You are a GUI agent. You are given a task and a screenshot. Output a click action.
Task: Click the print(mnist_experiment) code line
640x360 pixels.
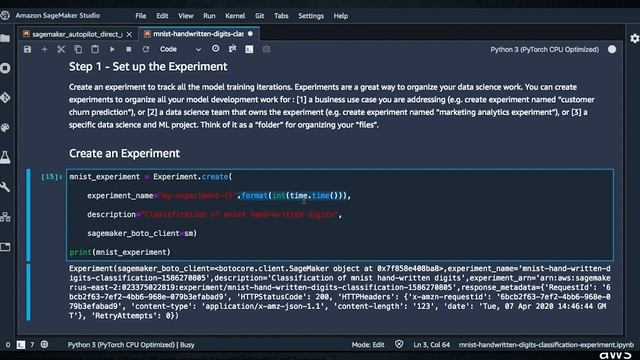120,252
